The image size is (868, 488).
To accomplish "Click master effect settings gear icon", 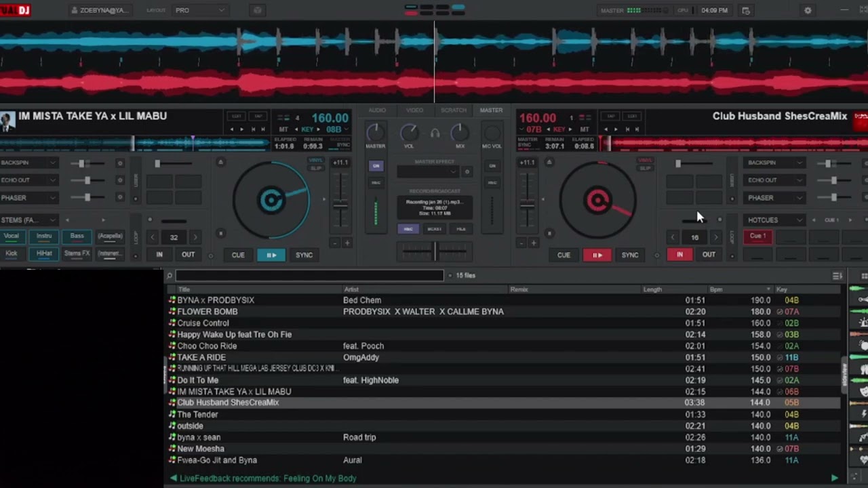I will (x=467, y=172).
